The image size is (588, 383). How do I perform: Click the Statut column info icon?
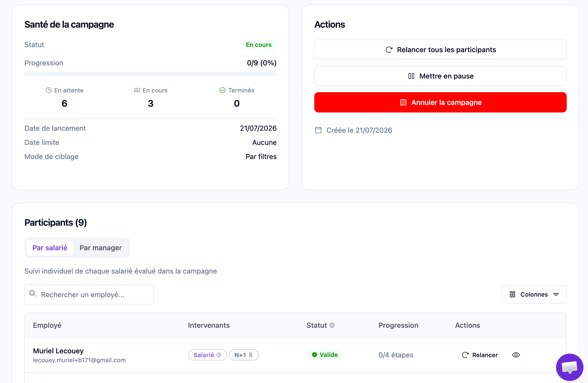click(x=332, y=325)
